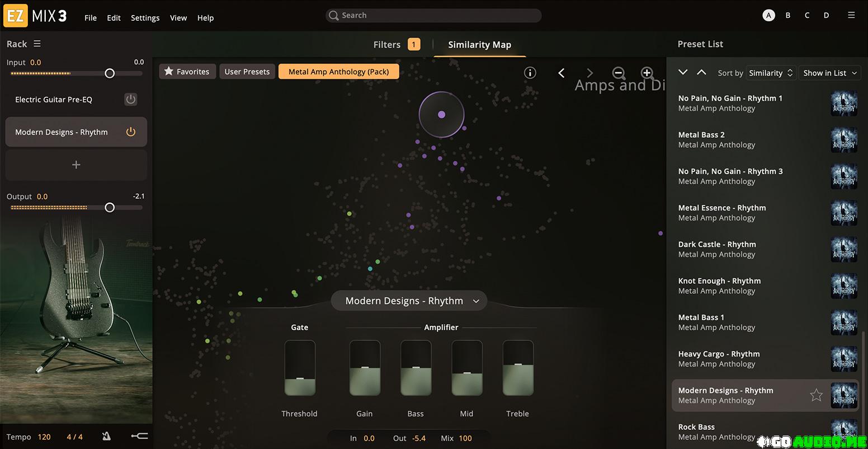Select the Metal Bass 1 preset

pyautogui.click(x=765, y=322)
